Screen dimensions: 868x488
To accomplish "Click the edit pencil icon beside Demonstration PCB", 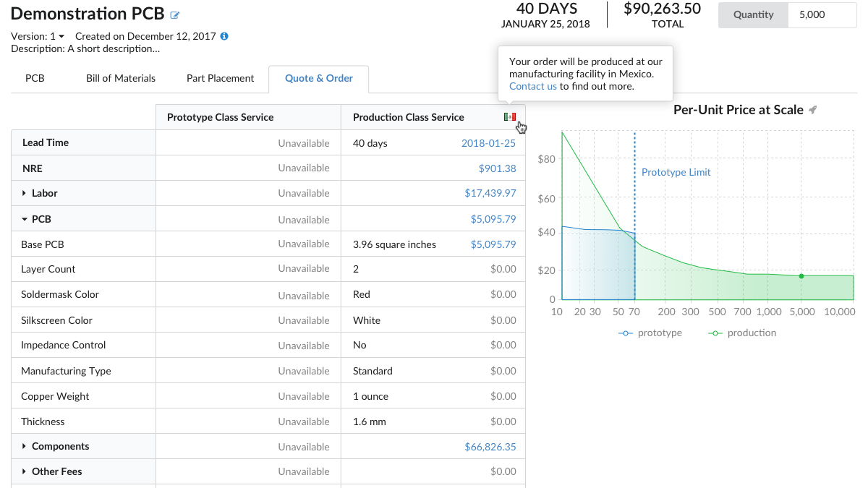I will (x=176, y=13).
